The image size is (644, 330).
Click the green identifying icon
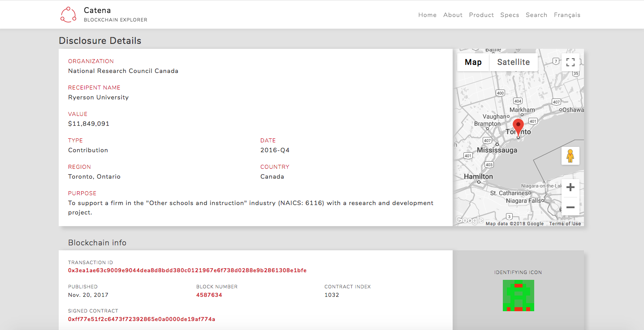coord(519,296)
